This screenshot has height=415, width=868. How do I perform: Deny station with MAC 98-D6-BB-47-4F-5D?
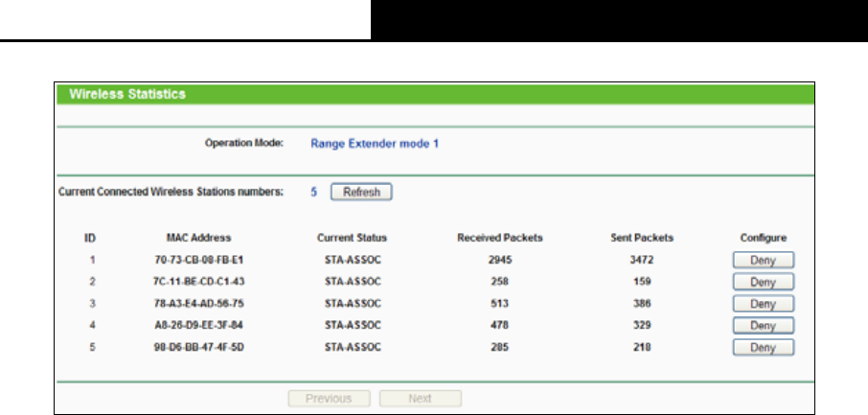[x=764, y=347]
